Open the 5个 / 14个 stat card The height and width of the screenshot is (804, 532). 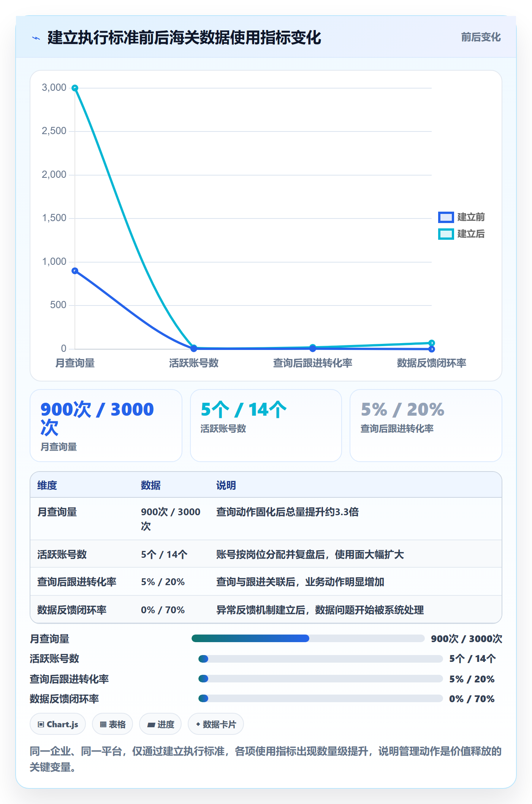coord(266,426)
